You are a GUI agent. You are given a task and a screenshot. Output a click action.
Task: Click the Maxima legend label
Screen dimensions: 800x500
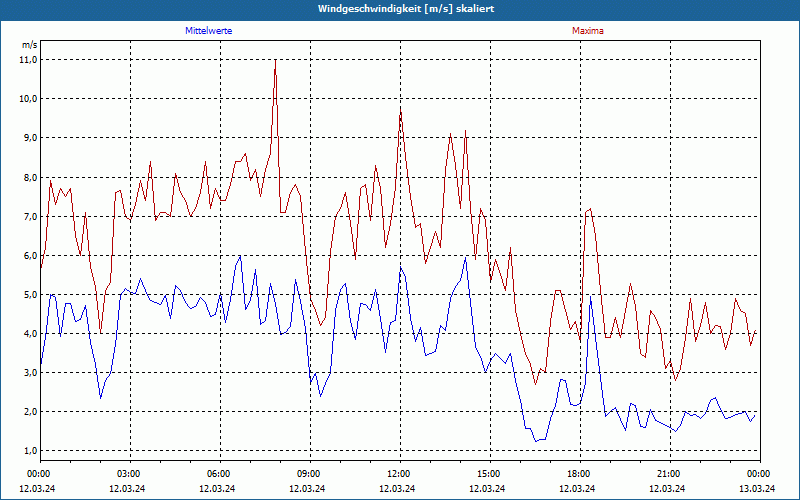[x=588, y=31]
